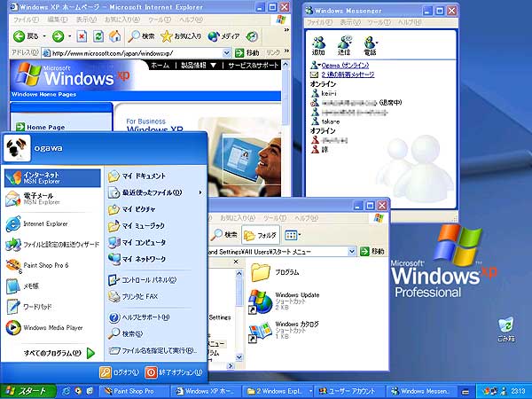532x399 pixels.
Task: Open Notepad (メモ帳) from Start menu
Action: pyautogui.click(x=52, y=286)
